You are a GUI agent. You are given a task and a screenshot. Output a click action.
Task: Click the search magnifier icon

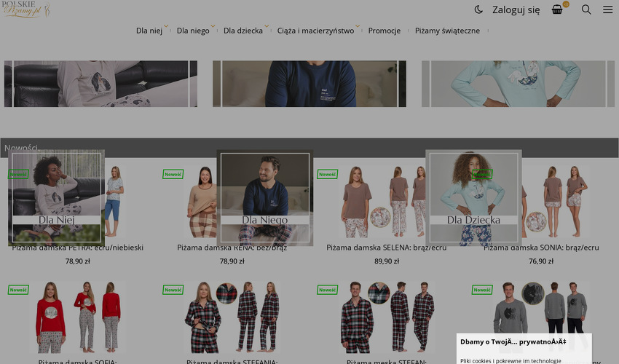pyautogui.click(x=586, y=9)
